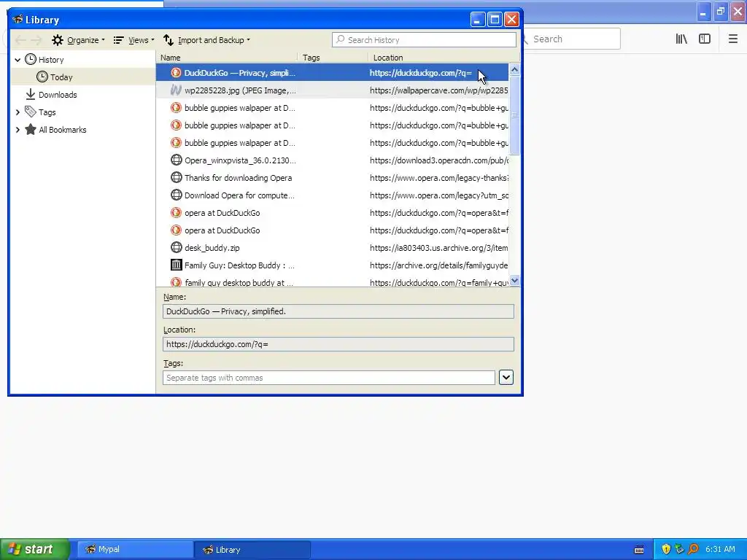Open the Windows start menu
The width and height of the screenshot is (747, 560).
[x=35, y=549]
